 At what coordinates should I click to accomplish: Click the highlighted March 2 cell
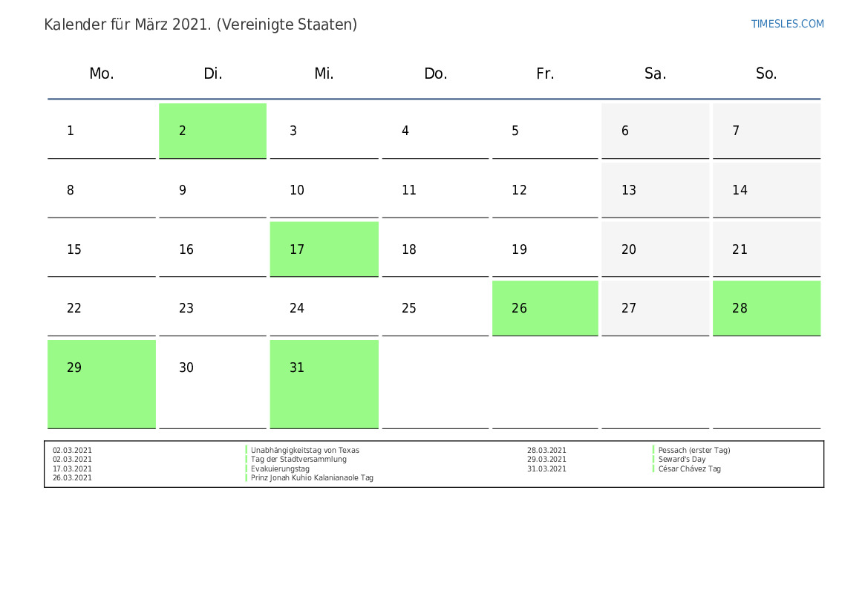point(212,131)
